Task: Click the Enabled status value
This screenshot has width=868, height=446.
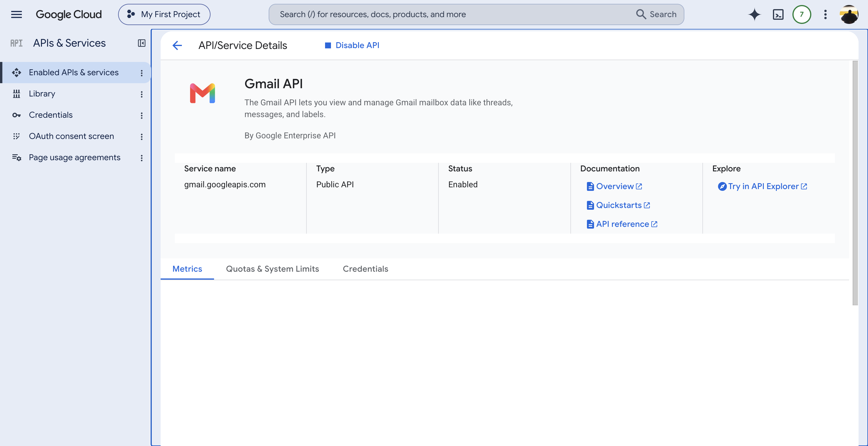Action: point(463,184)
